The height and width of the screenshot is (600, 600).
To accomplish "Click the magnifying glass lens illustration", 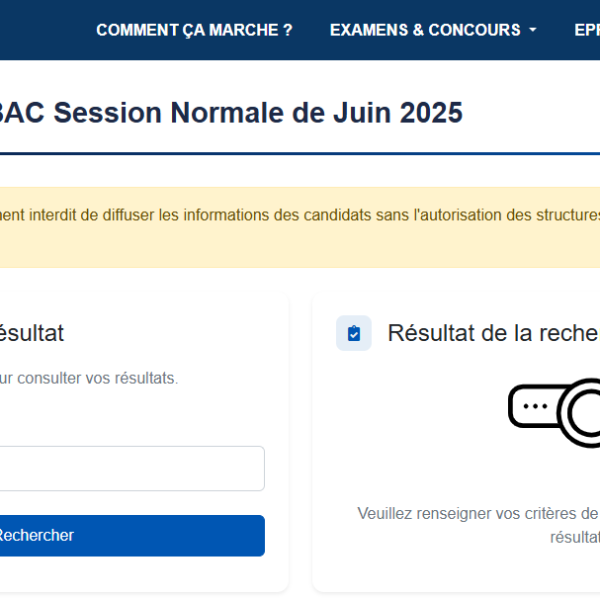I will pyautogui.click(x=580, y=413).
